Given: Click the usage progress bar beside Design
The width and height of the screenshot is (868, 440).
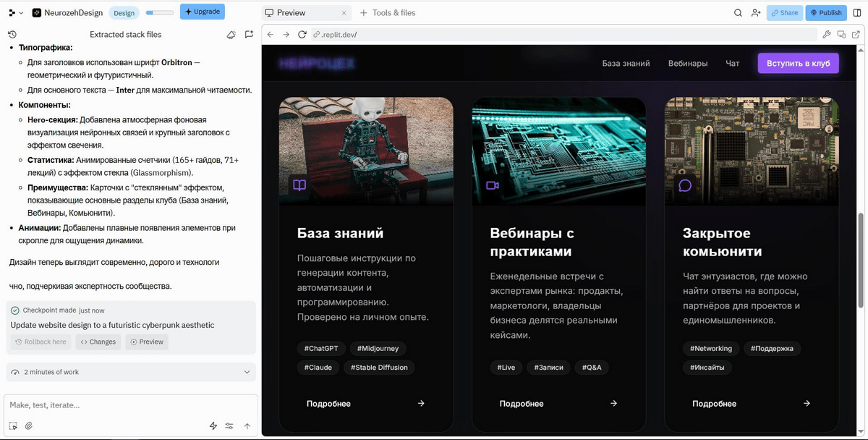Looking at the screenshot, I should [159, 12].
